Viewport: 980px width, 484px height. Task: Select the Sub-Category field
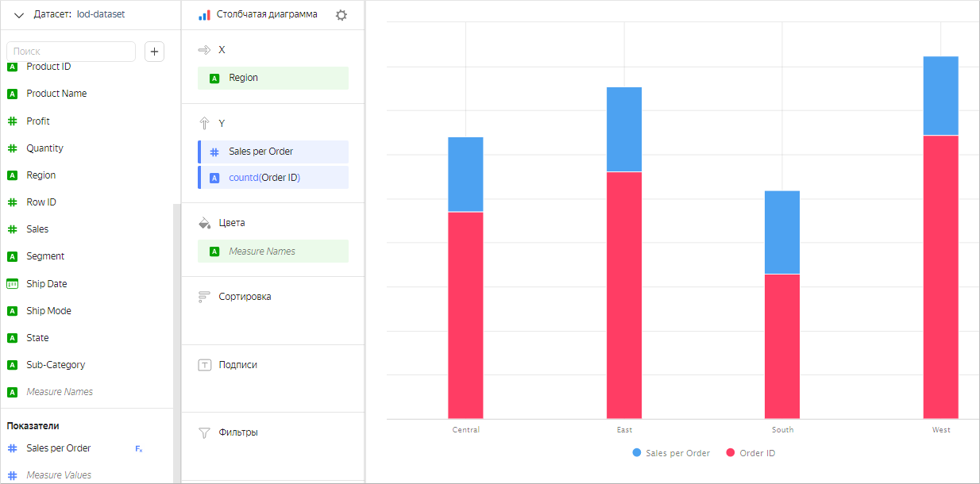click(x=56, y=365)
